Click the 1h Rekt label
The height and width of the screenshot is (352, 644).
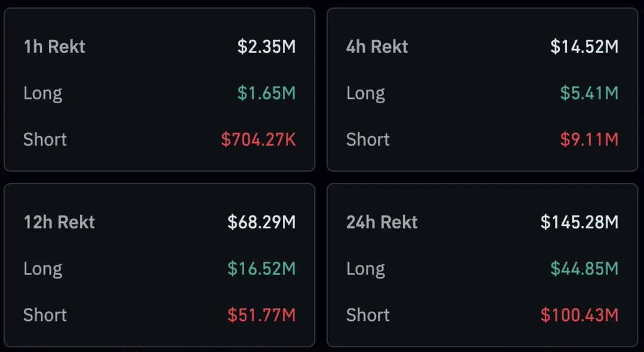[54, 47]
